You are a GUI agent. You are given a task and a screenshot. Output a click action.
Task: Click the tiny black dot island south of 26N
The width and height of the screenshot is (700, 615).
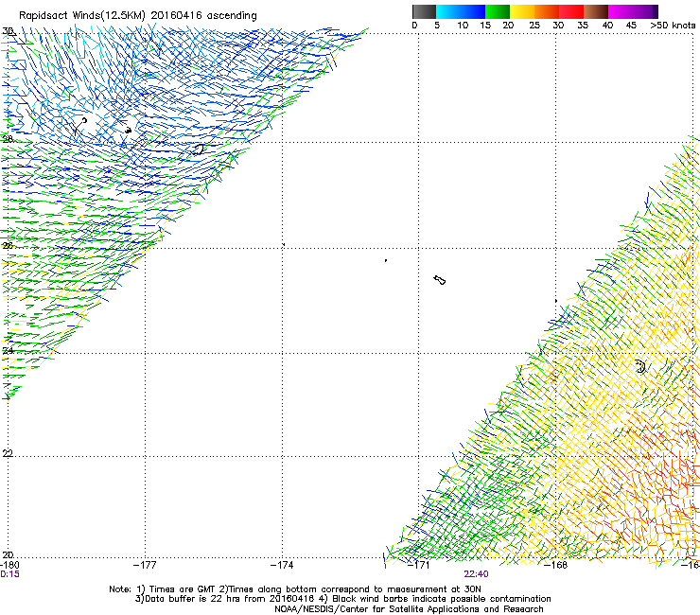[386, 260]
